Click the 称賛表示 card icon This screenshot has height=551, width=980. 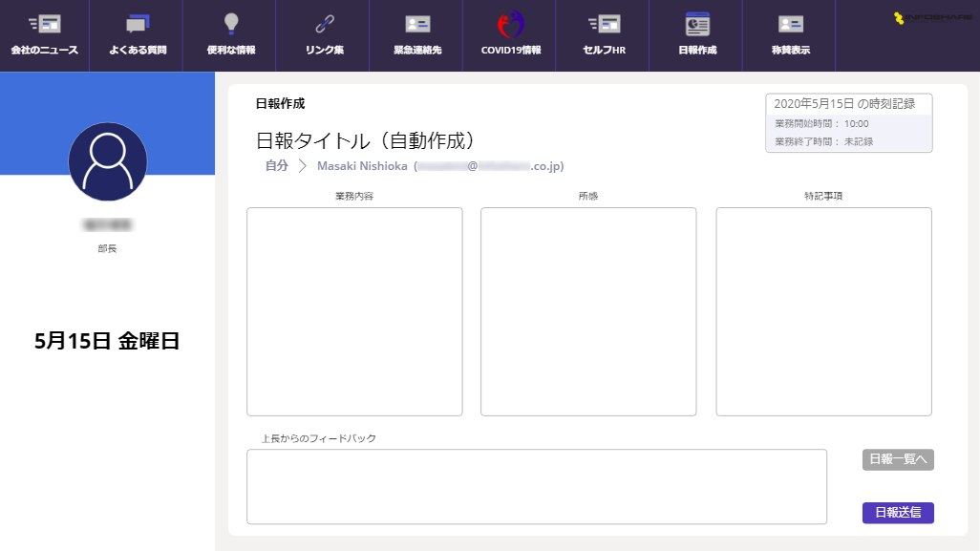(790, 24)
